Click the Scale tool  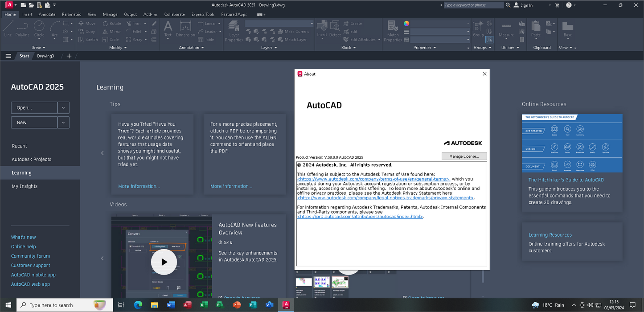pos(111,40)
